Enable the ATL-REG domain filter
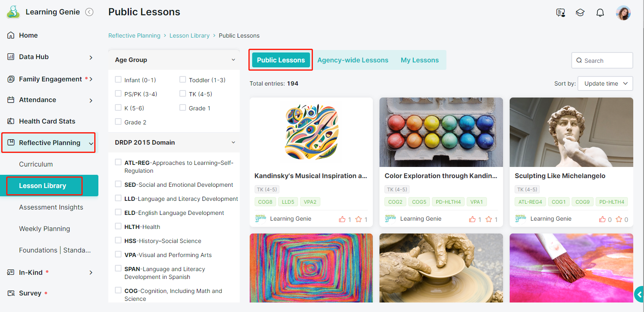 (118, 162)
